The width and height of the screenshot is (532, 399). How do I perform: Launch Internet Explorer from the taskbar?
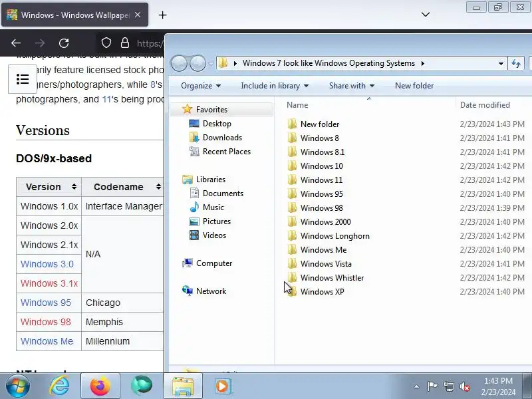(59, 386)
